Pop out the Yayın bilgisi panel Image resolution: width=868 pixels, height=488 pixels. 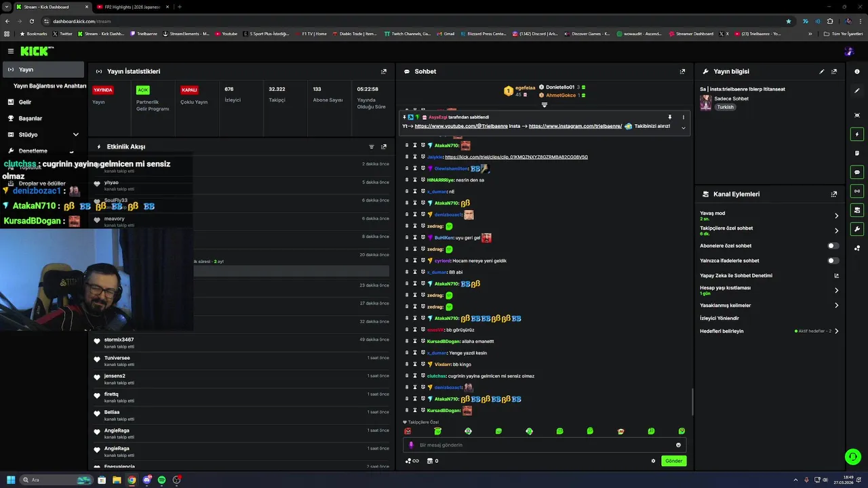coord(834,71)
